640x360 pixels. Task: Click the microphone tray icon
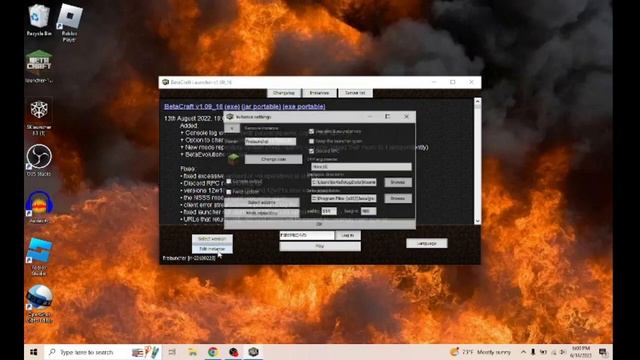[x=533, y=352]
